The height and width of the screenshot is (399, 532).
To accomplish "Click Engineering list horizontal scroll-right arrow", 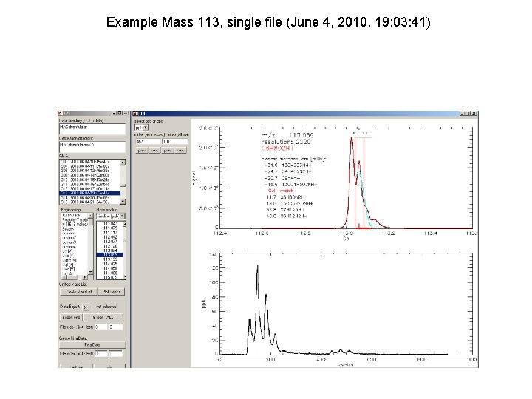I will tap(86, 277).
